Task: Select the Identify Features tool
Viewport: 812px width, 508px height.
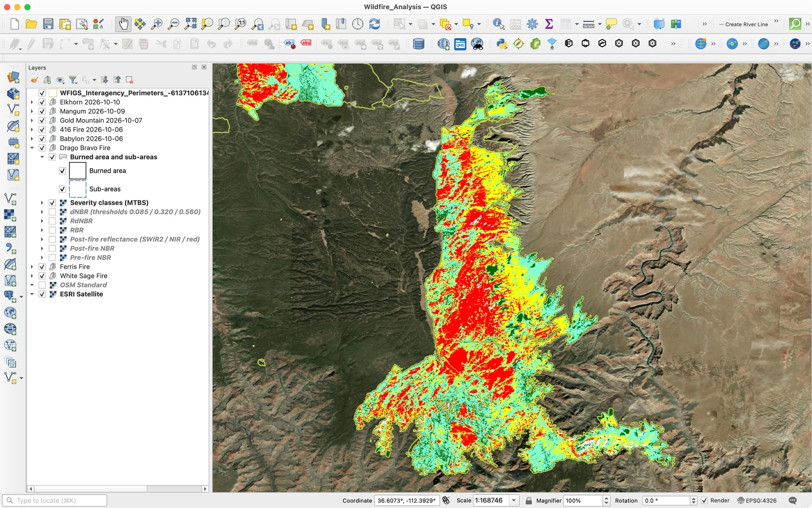Action: (498, 24)
